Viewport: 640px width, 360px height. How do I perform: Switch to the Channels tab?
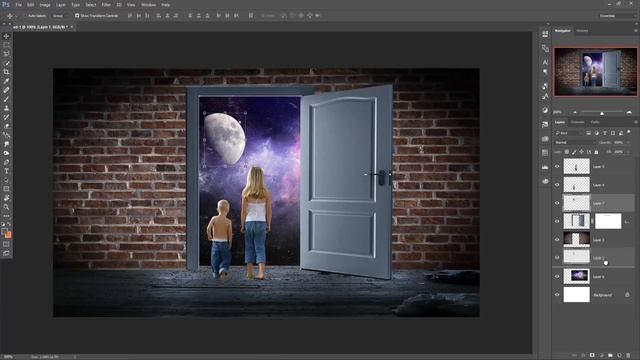[578, 122]
